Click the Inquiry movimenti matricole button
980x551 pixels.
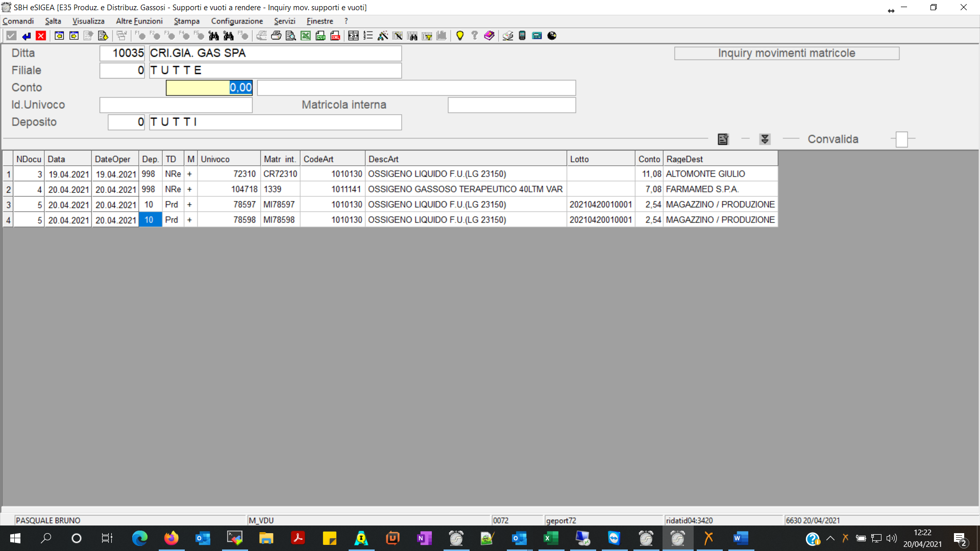(787, 53)
